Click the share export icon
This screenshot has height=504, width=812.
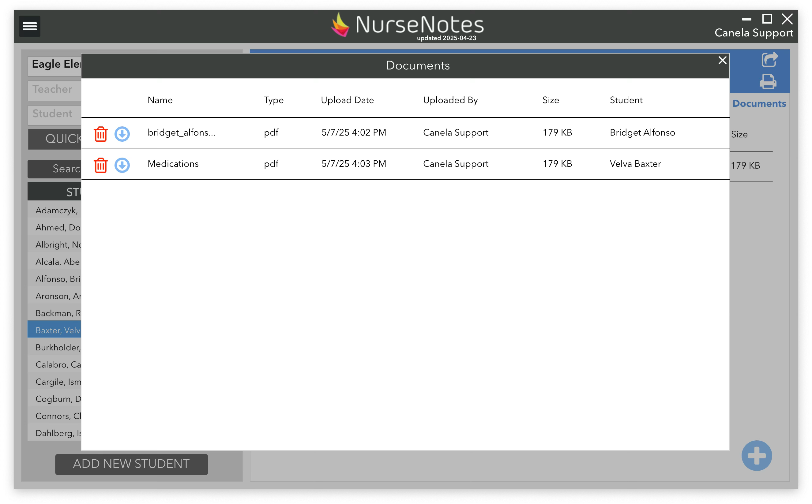[x=769, y=60]
